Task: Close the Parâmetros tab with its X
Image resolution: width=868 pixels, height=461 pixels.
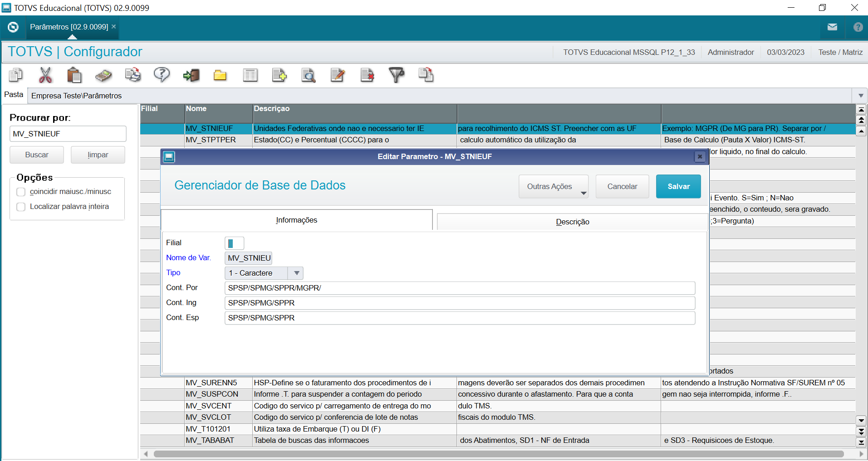Action: point(114,27)
